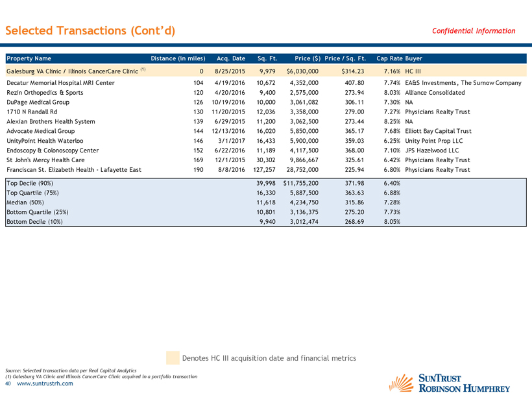Image resolution: width=532 pixels, height=399 pixels.
Task: Click the Confidential Information label
Action: point(473,30)
